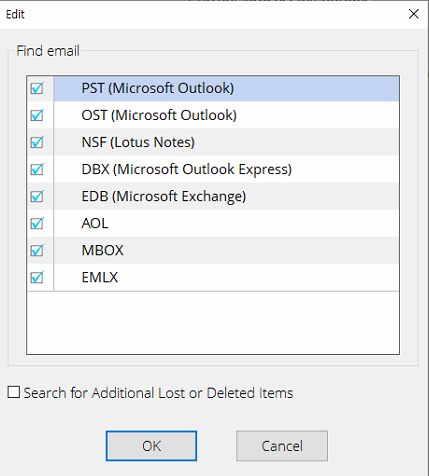Select the EDB (Microsoft Exchange) row text

[x=164, y=196]
